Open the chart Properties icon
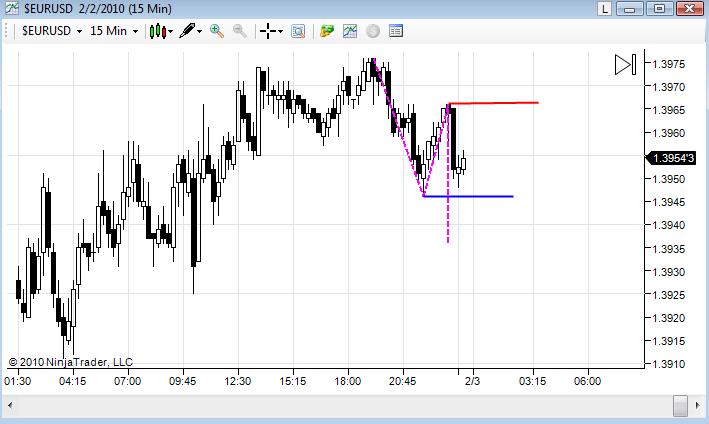Viewport: 709px width, 424px height. [396, 31]
